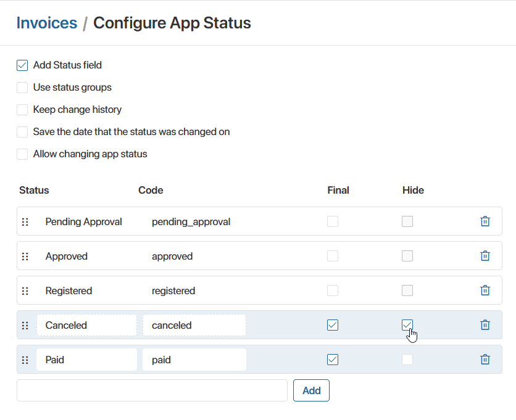Focus the new status name field
The image size is (516, 420).
point(152,390)
